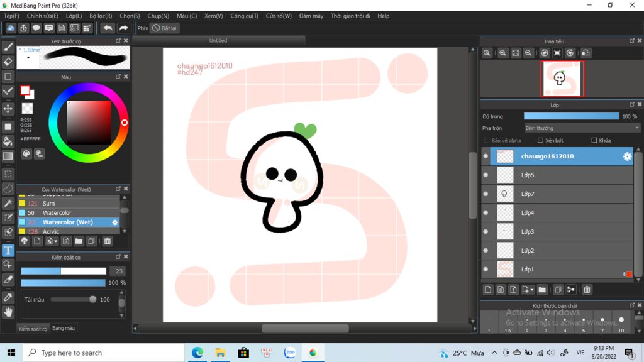Flip the navigator view horizontally

tap(586, 53)
